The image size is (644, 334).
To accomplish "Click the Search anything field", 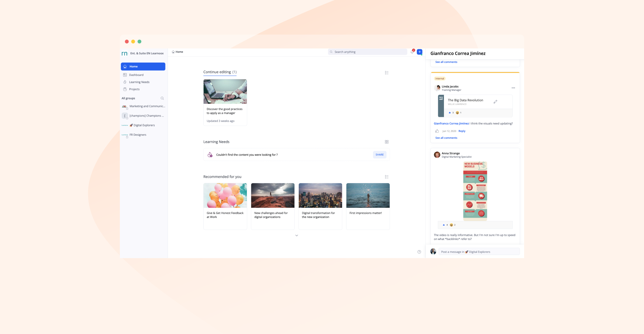I will tap(368, 52).
